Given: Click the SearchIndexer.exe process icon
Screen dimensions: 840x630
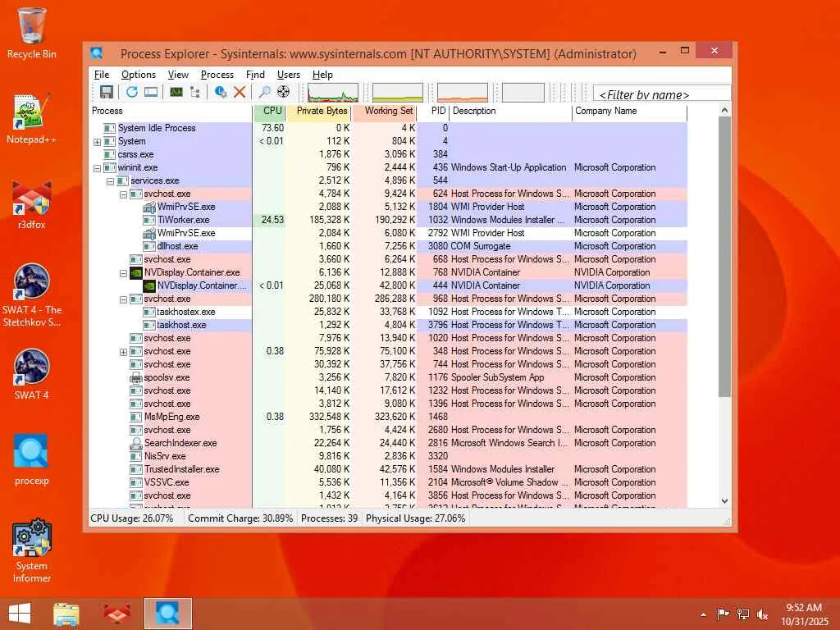Looking at the screenshot, I should [136, 444].
